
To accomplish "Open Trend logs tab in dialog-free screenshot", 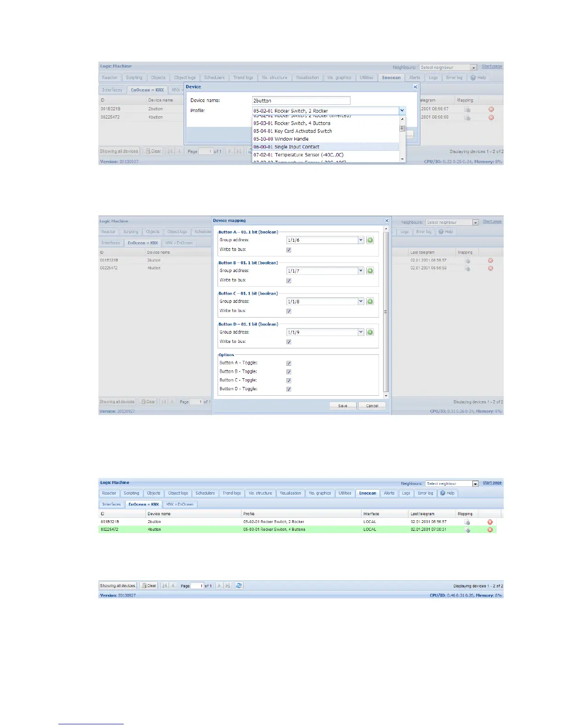I will 231,493.
